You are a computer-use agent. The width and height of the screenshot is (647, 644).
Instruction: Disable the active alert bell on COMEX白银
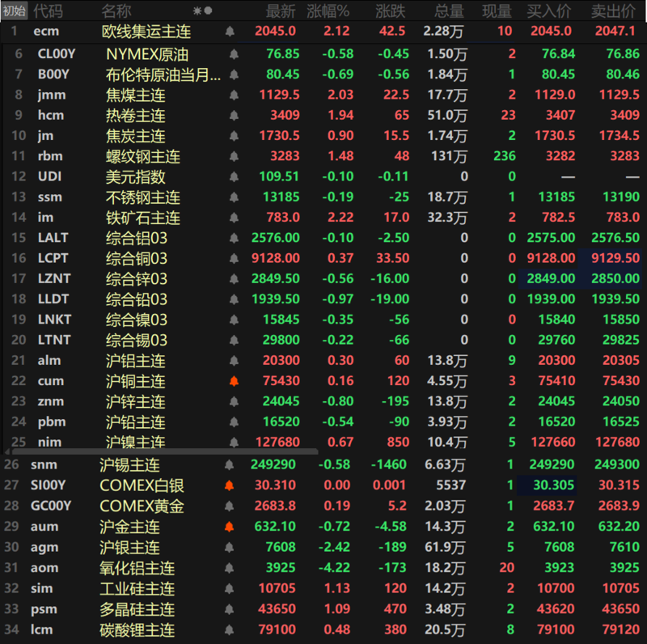tap(229, 485)
